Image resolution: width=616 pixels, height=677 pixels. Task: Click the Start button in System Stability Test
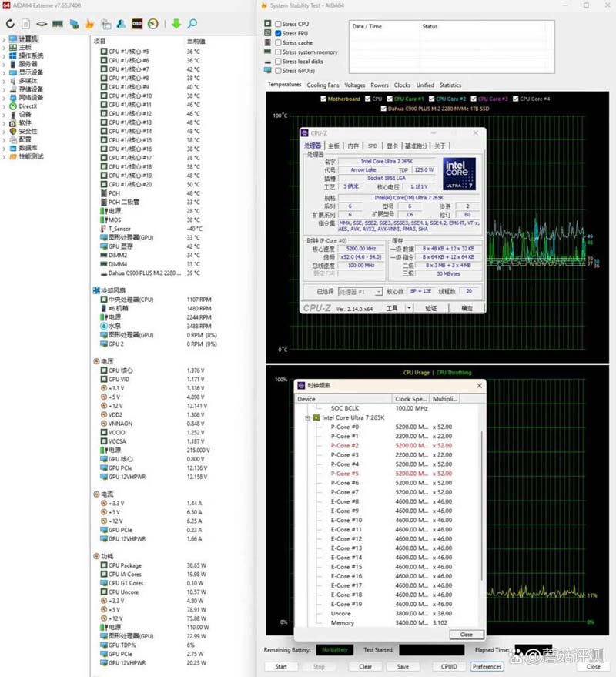[x=281, y=667]
